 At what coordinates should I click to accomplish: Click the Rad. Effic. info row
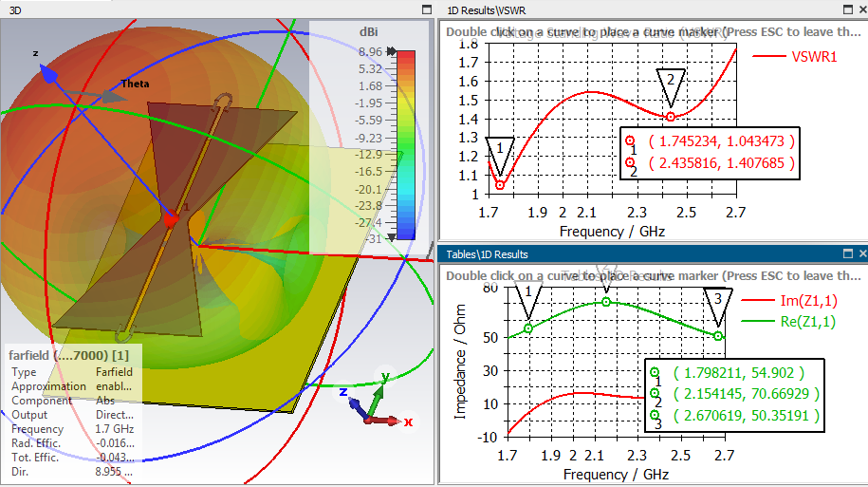pyautogui.click(x=72, y=443)
